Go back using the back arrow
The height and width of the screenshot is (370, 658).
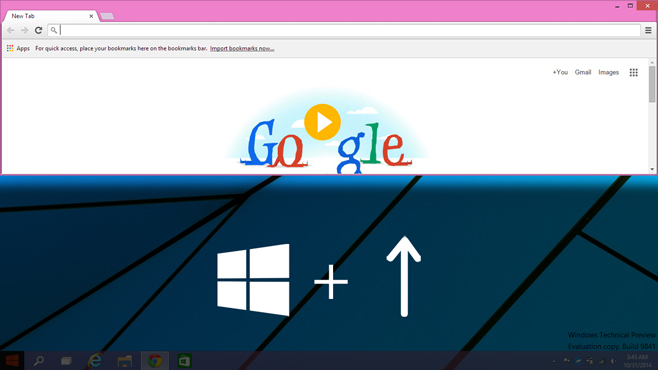11,30
